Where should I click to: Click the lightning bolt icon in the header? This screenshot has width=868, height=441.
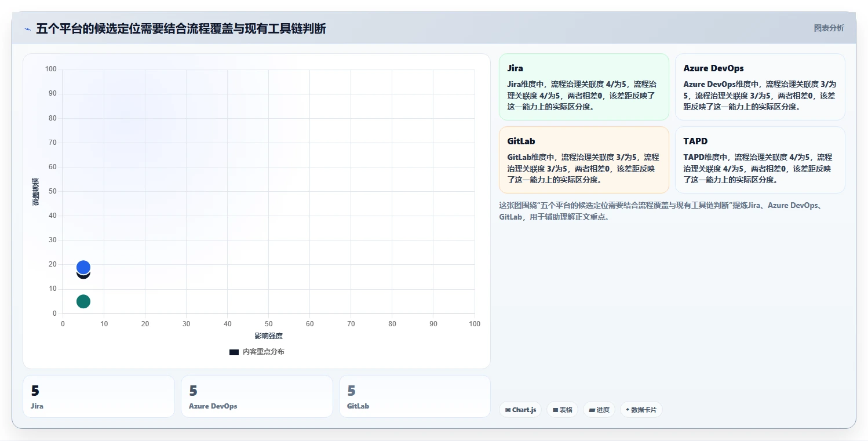pyautogui.click(x=27, y=29)
